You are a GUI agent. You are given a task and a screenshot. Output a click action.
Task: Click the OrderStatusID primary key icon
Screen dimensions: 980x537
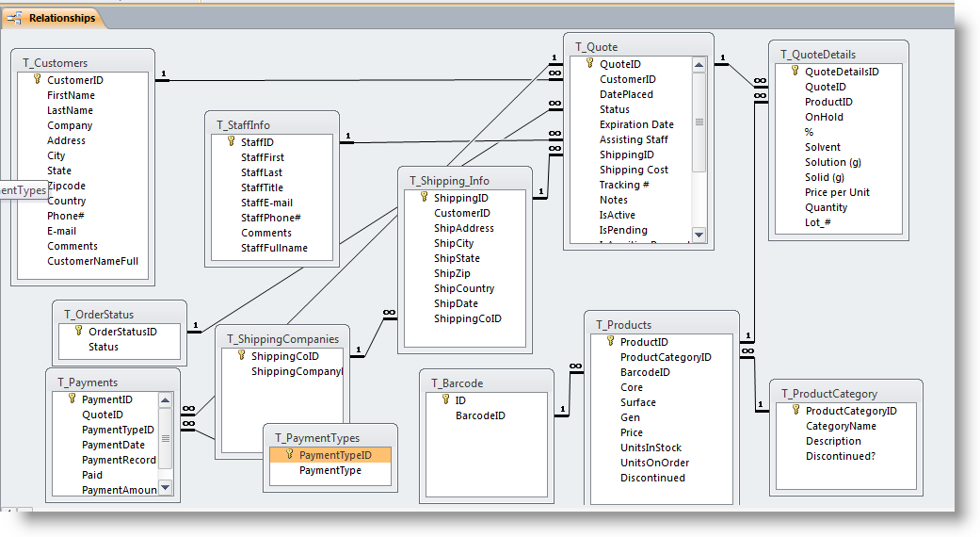click(78, 332)
